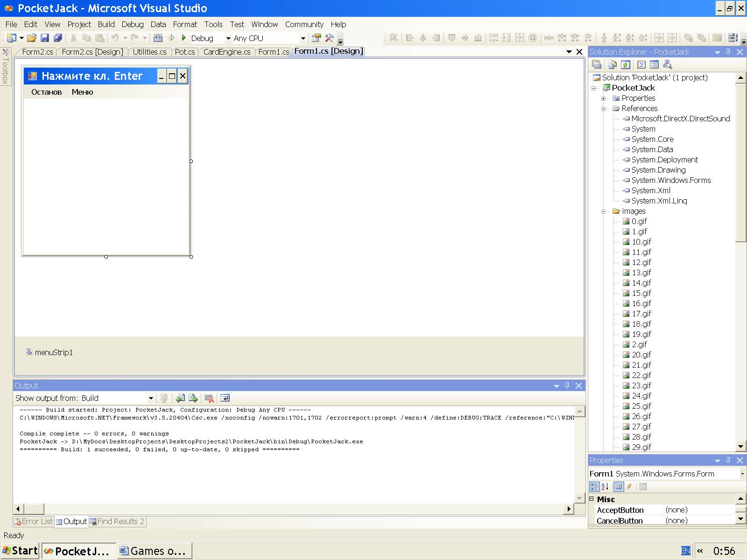
Task: Click the Output horizontal scrollbar thumb
Action: click(34, 509)
